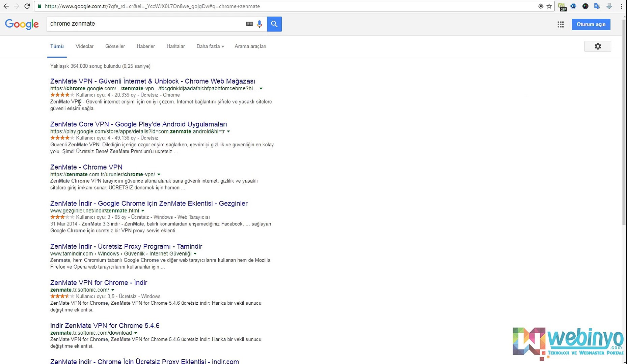
Task: Switch to the 'Videolar' tab
Action: coord(84,47)
